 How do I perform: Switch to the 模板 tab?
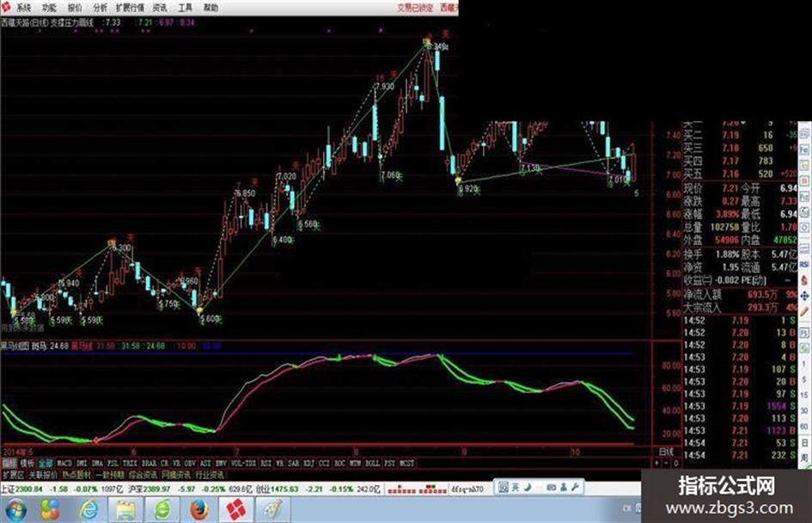[27, 463]
